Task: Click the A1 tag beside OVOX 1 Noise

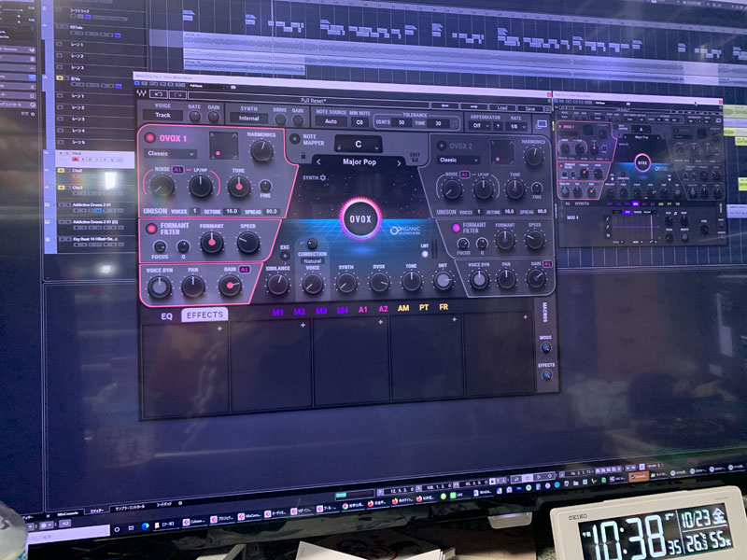Action: click(177, 170)
